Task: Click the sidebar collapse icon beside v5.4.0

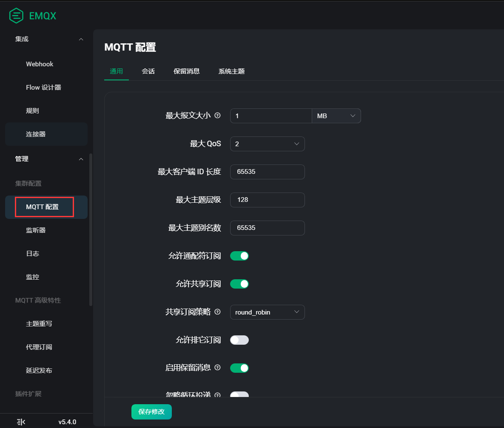Action: pos(21,422)
